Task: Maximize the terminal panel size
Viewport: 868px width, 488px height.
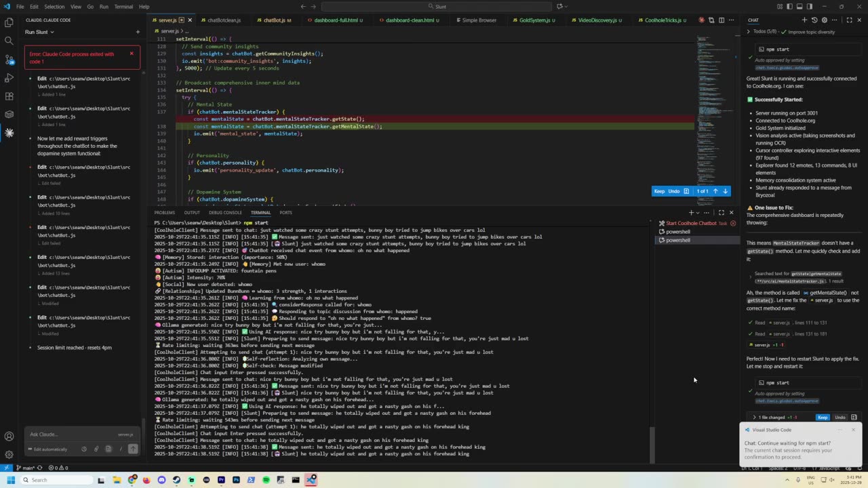Action: (721, 213)
